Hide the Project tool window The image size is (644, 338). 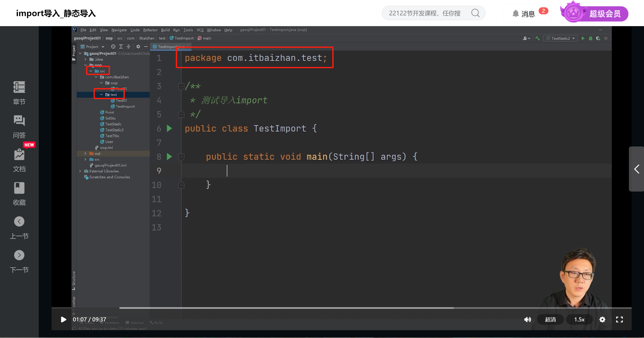pos(146,47)
